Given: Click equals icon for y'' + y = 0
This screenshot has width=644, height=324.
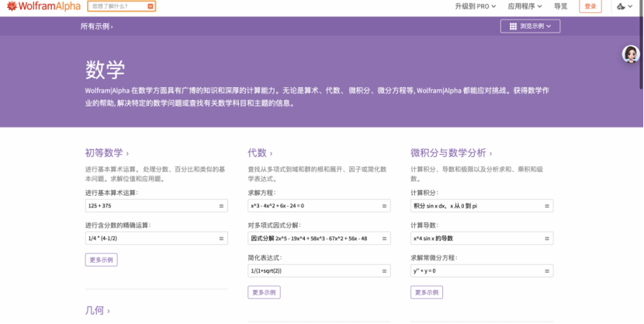Looking at the screenshot, I should click(547, 270).
